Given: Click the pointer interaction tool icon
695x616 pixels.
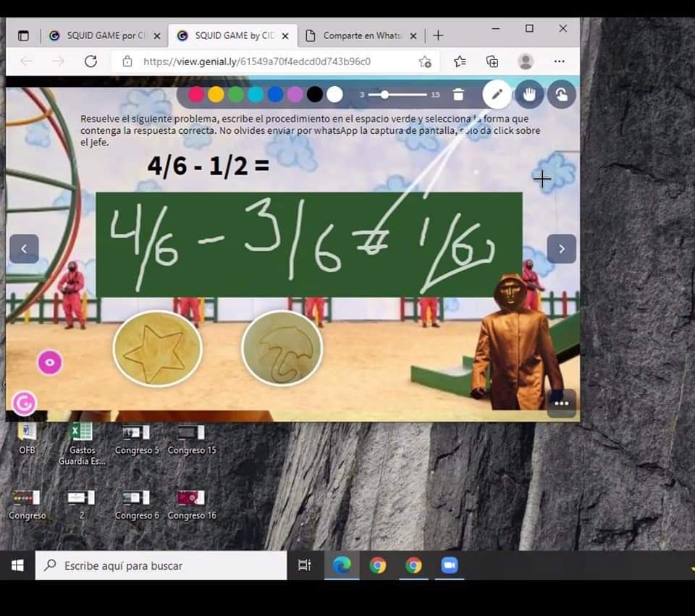Looking at the screenshot, I should point(562,94).
